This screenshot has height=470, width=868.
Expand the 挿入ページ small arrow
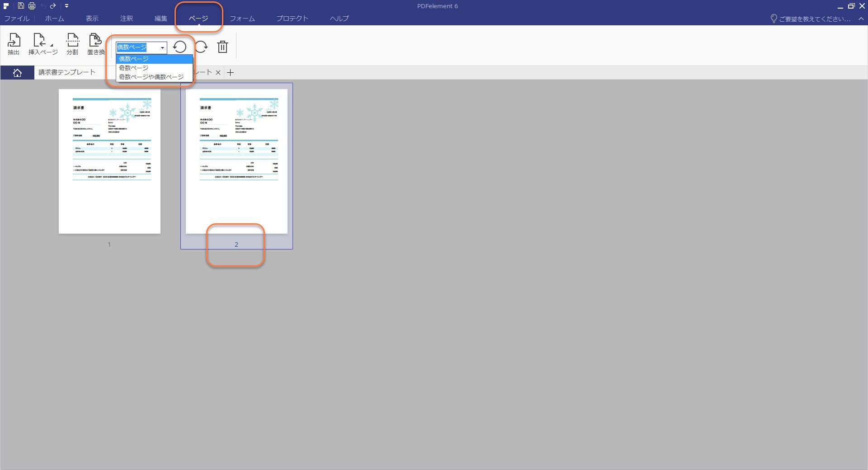(x=52, y=45)
